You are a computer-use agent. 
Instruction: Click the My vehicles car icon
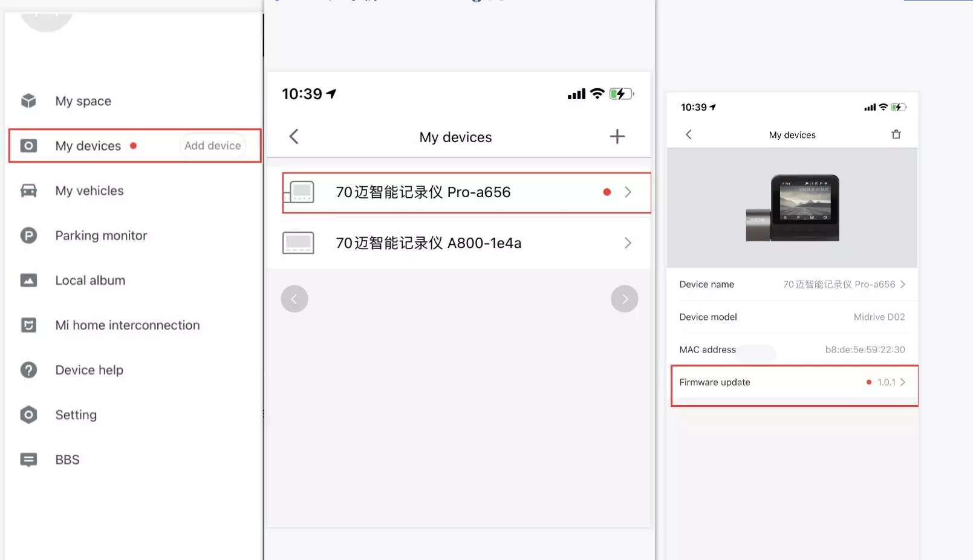(x=28, y=190)
